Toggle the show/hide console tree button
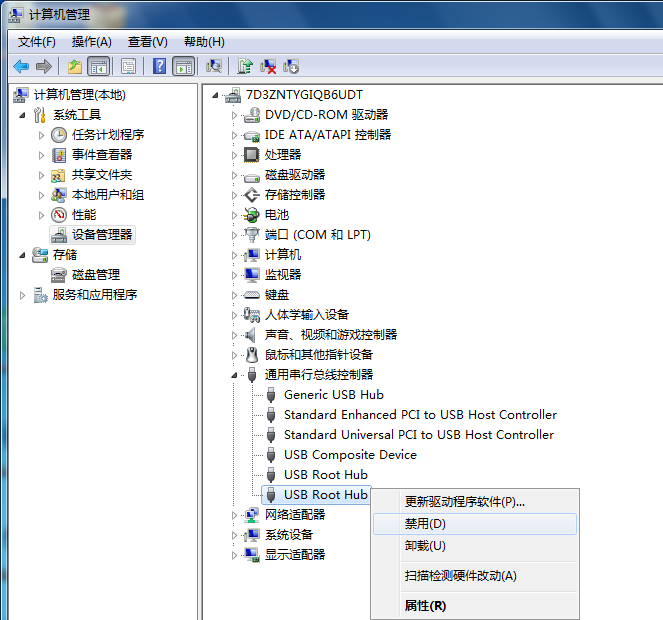Viewport: 663px width, 620px height. (x=98, y=67)
